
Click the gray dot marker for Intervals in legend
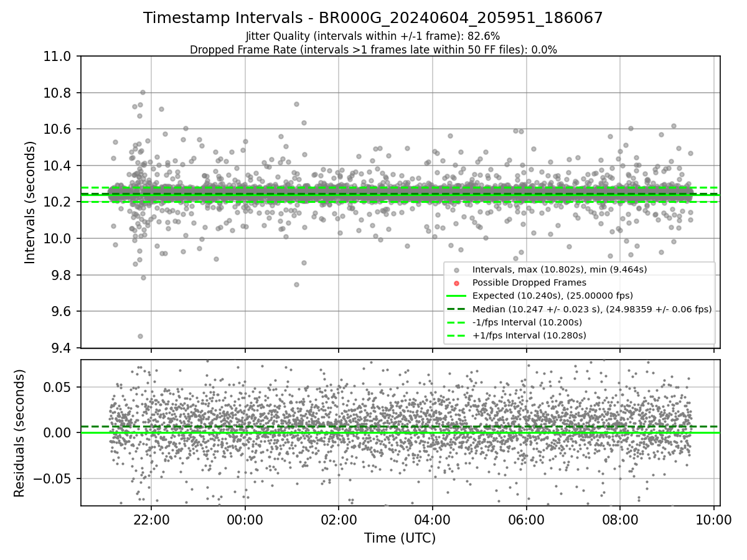[x=458, y=270]
